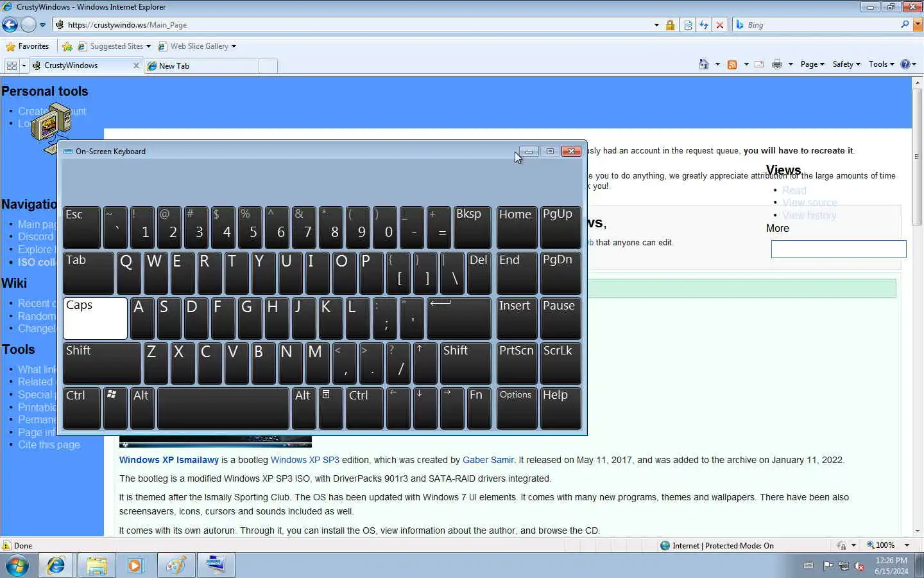Switch to the CrustyWindows tab
924x578 pixels.
(x=80, y=66)
